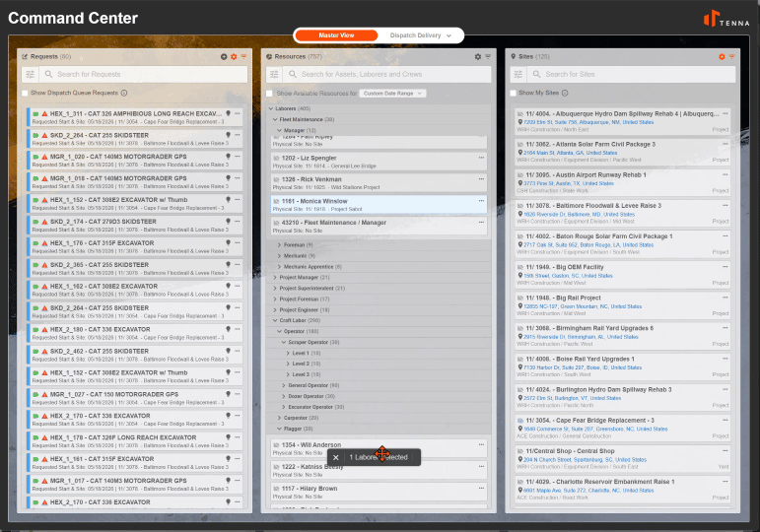Viewport: 760px width, 532px height.
Task: Select the Monica Winslow laborer card
Action: coord(379,205)
